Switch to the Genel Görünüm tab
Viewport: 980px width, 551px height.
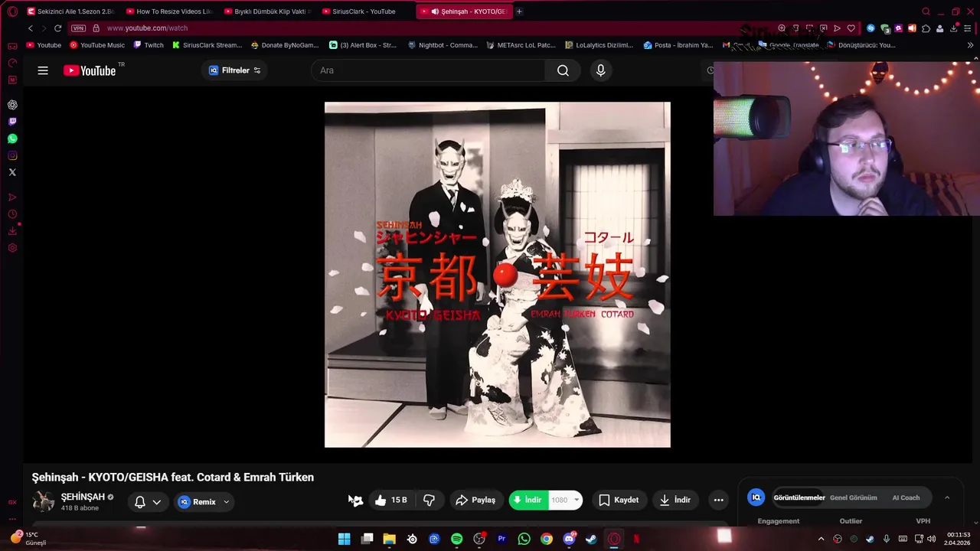click(x=854, y=497)
